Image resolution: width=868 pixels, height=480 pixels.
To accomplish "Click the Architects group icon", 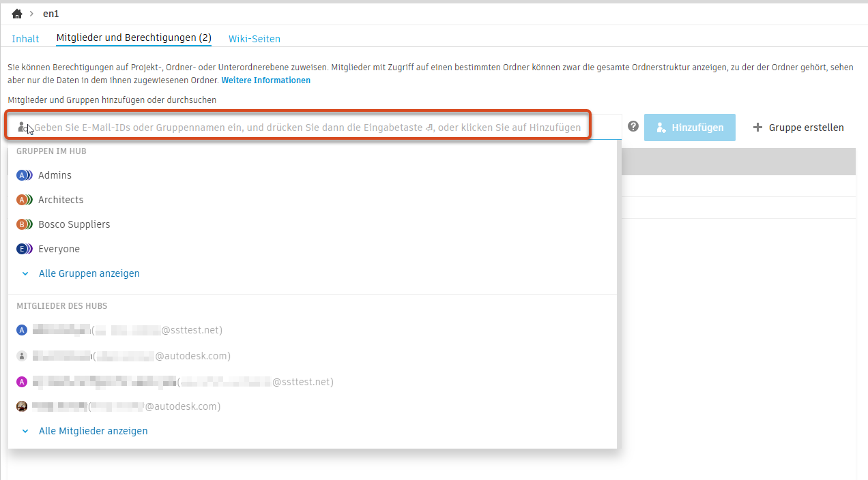I will coord(25,200).
